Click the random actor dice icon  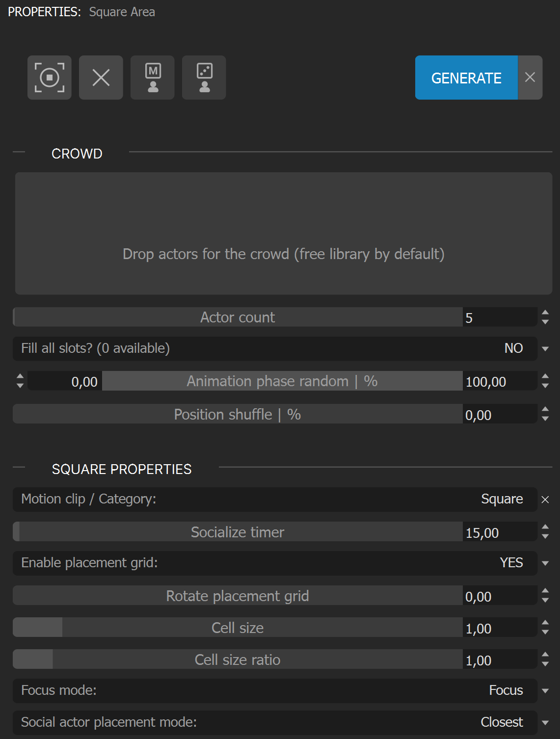pos(204,78)
